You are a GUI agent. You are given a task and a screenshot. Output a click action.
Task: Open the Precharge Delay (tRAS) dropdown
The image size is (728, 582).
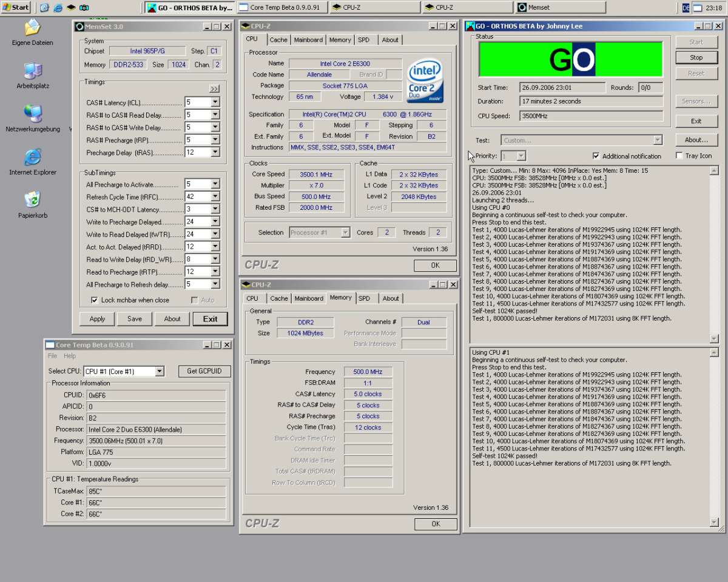click(215, 153)
